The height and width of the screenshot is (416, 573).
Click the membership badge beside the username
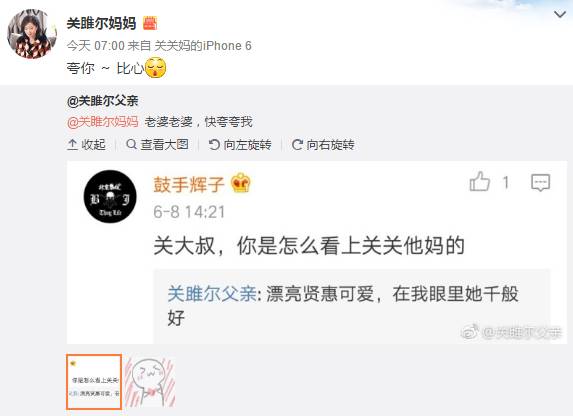(x=150, y=23)
